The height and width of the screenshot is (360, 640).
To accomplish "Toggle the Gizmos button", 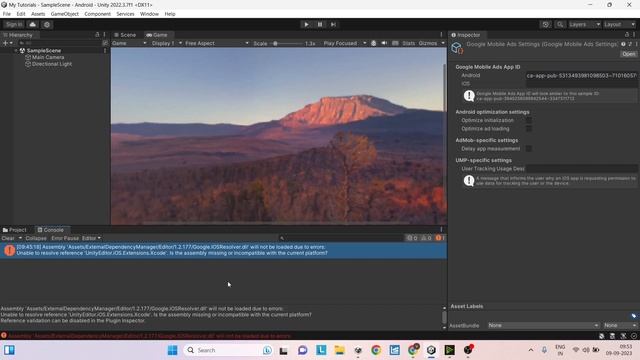I will pyautogui.click(x=427, y=43).
